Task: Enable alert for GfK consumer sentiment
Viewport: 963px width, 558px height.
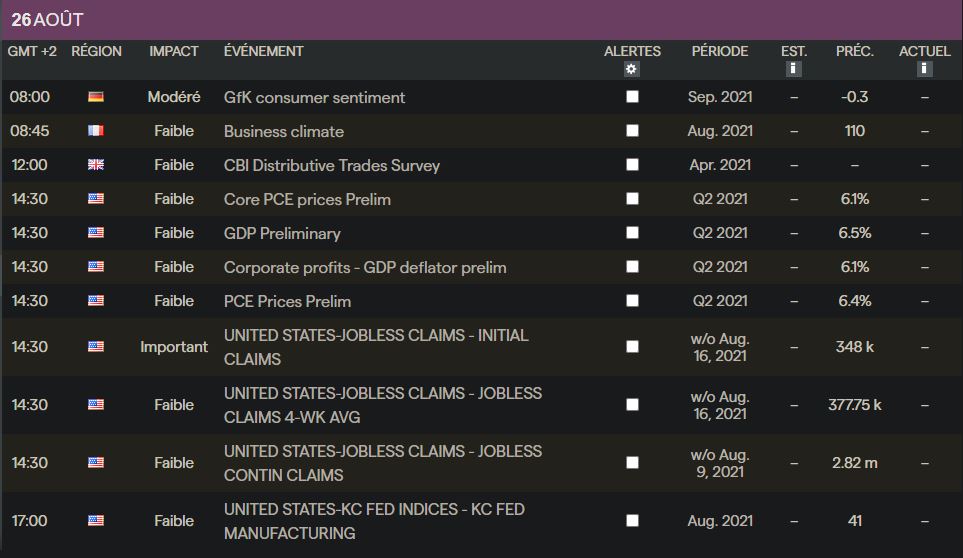Action: pos(632,98)
